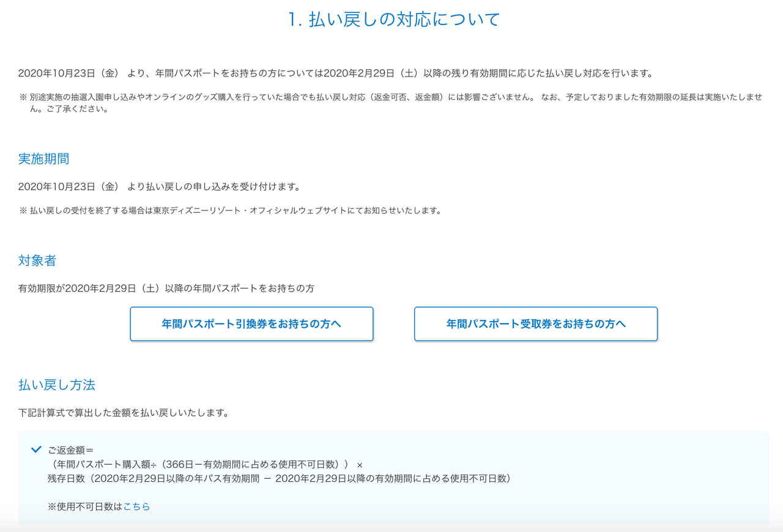Screen dimensions: 783x532
Task: Open 年間パスポート引換券をお持ちの方へ button
Action: pos(251,323)
